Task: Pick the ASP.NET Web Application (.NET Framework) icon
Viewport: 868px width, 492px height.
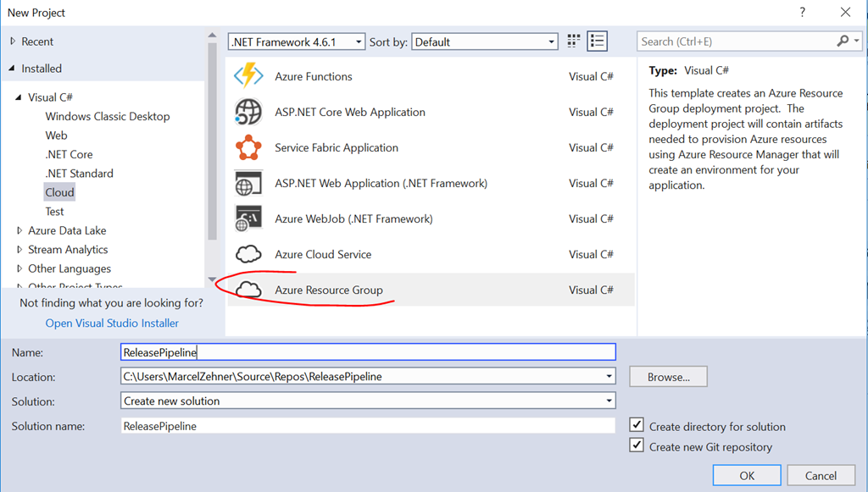Action: pos(248,183)
